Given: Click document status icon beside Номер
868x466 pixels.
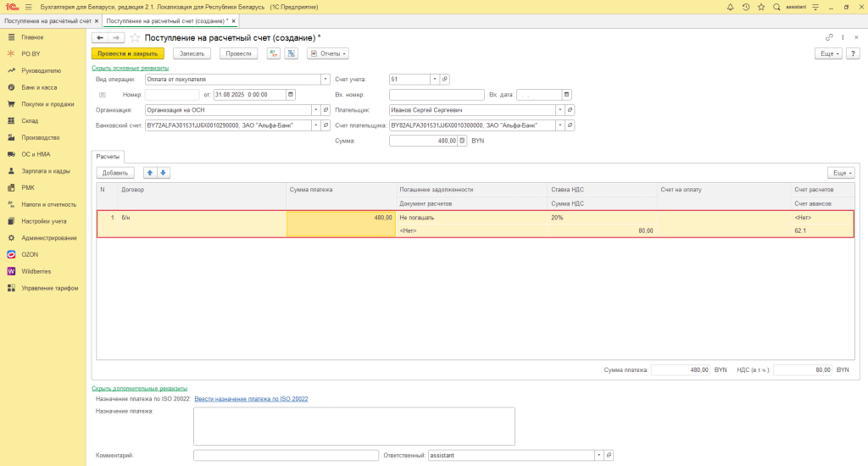Looking at the screenshot, I should pos(103,95).
